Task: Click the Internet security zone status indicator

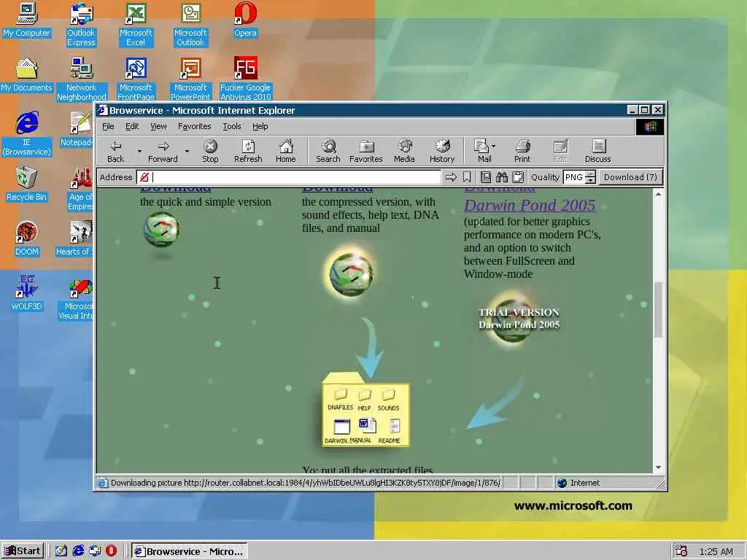Action: [578, 483]
